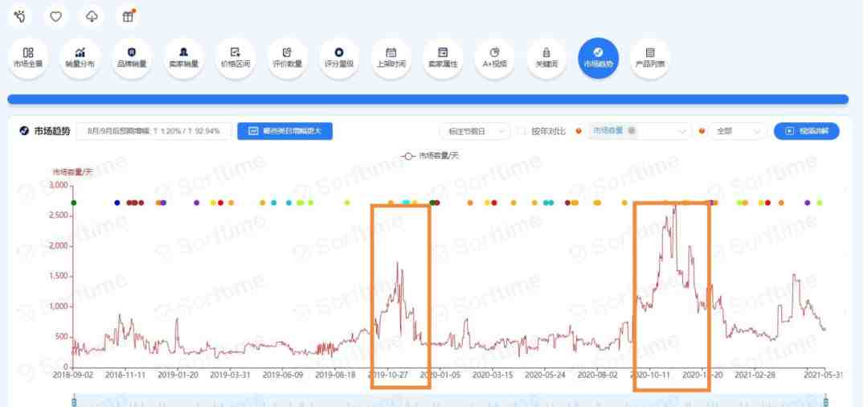Click the blue category growth button
Viewport: 868px width, 407px height.
point(285,131)
